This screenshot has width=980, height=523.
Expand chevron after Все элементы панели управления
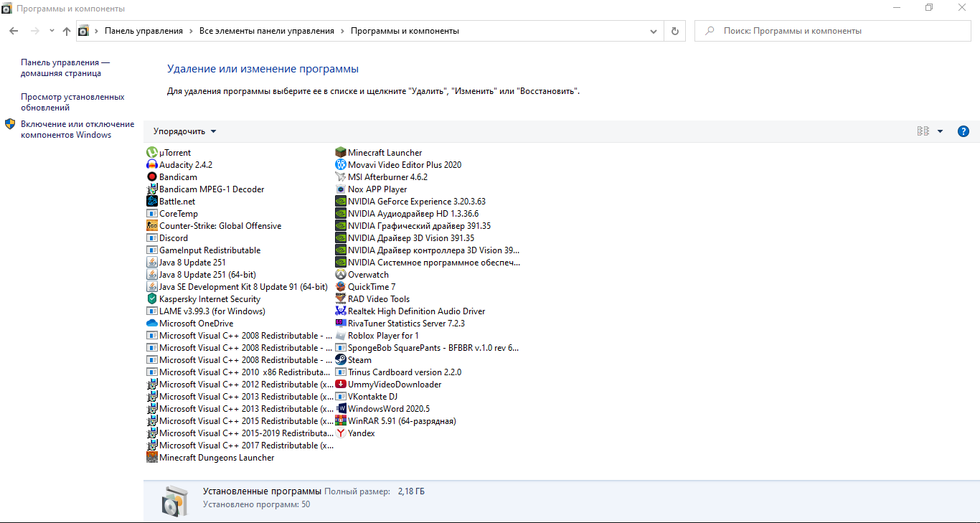click(342, 31)
